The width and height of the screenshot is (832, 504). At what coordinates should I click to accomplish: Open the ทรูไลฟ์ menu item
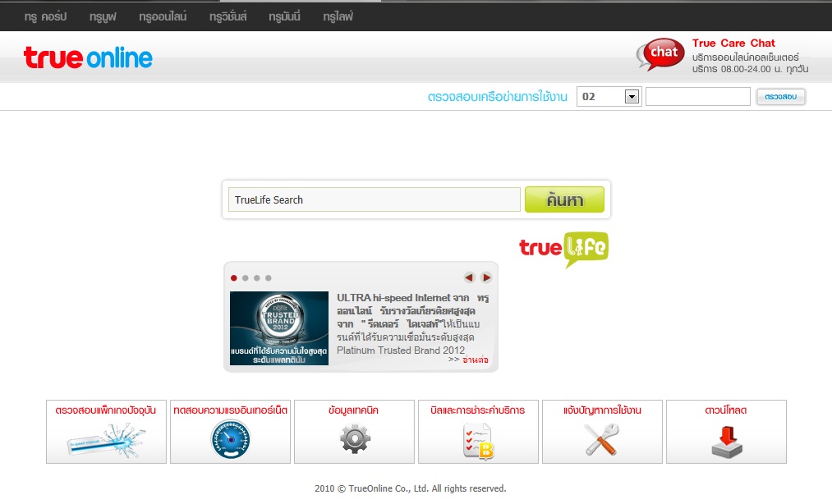pyautogui.click(x=338, y=16)
